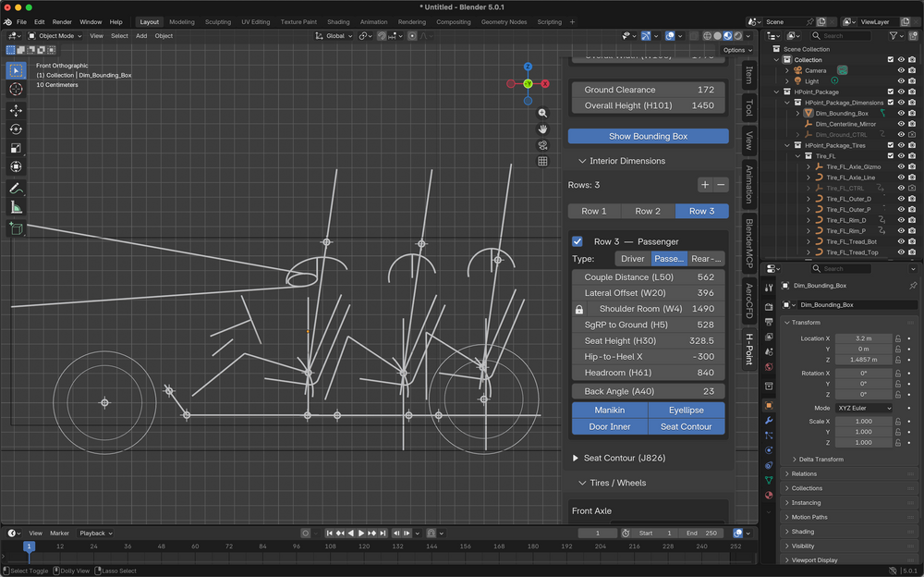Play the animation forward
Screen dimensions: 924x577
point(361,533)
